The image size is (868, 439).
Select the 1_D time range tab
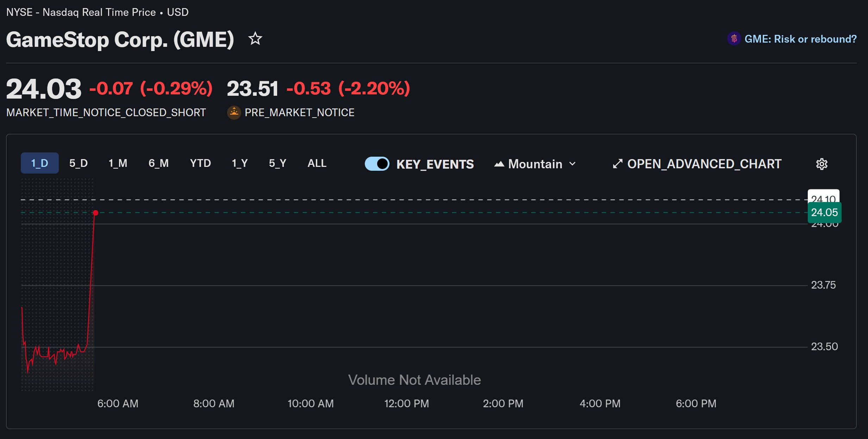tap(39, 163)
